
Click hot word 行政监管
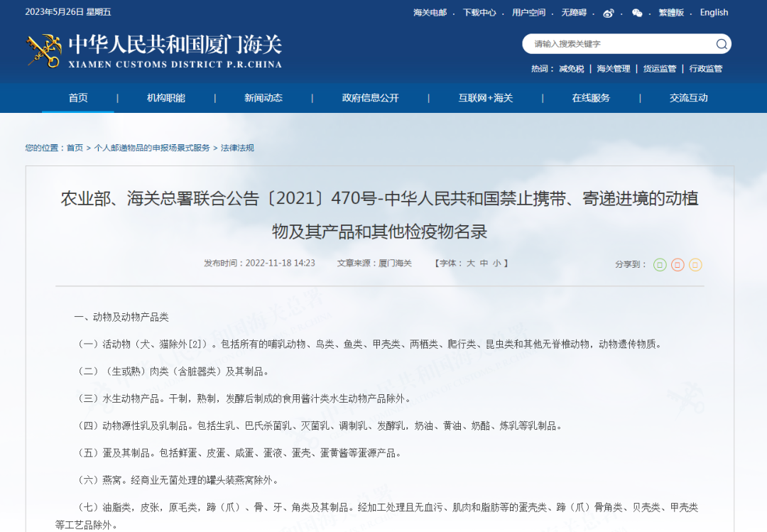[x=705, y=69]
